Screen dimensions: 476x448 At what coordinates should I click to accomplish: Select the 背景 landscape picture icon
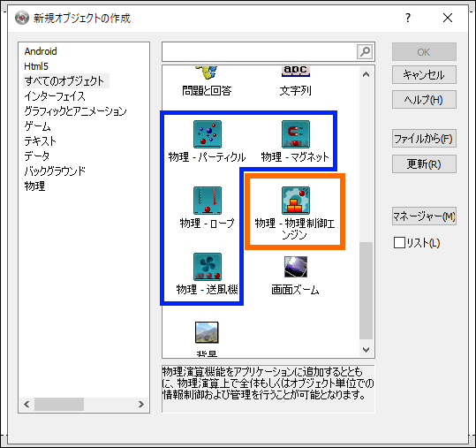point(207,332)
